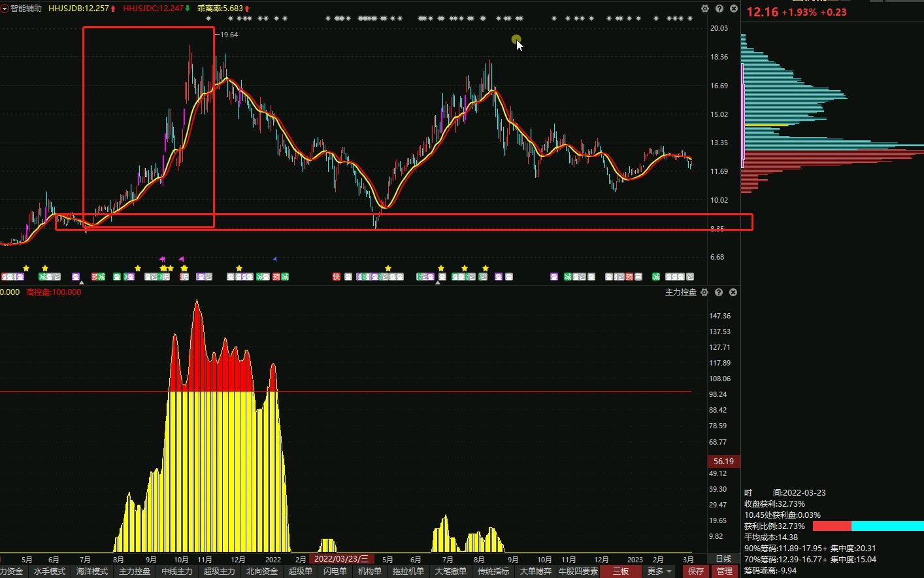Click the red 快 event marker

click(337, 277)
